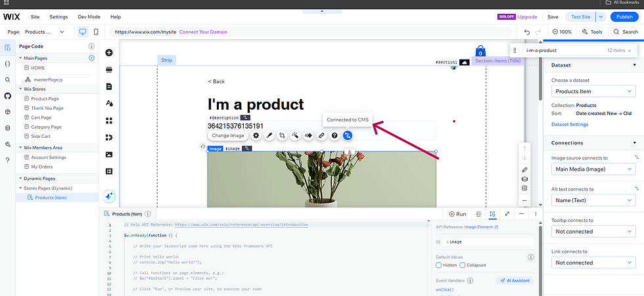
Task: Open the help question mark sidebar icon
Action: [7, 160]
